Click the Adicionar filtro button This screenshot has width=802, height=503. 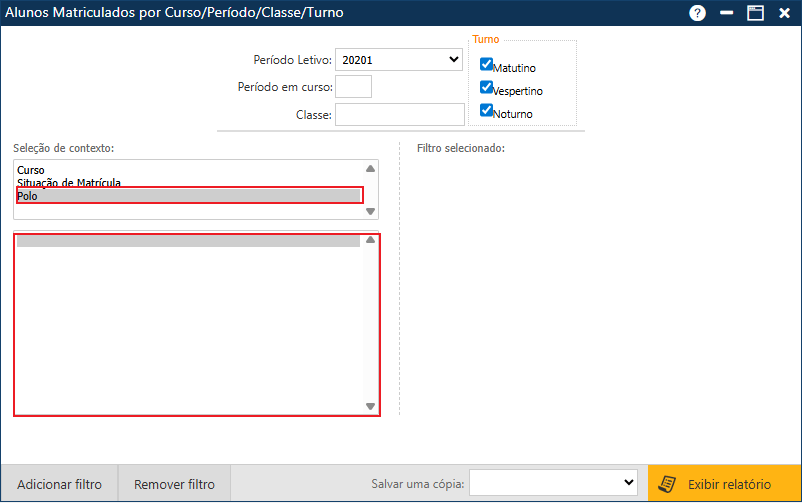59,484
